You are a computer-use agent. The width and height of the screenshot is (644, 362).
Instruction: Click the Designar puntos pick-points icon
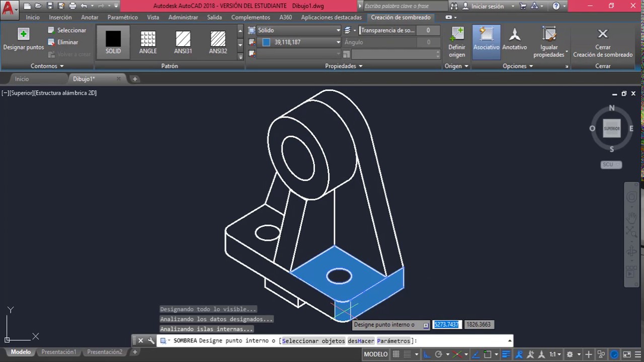[23, 34]
